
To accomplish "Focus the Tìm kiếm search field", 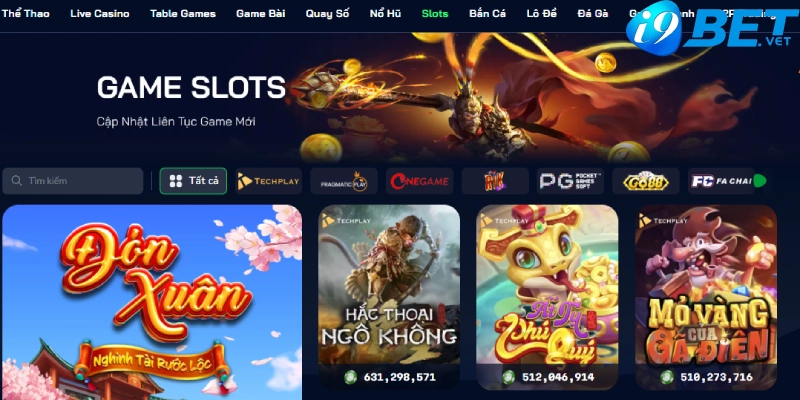I will (x=72, y=181).
